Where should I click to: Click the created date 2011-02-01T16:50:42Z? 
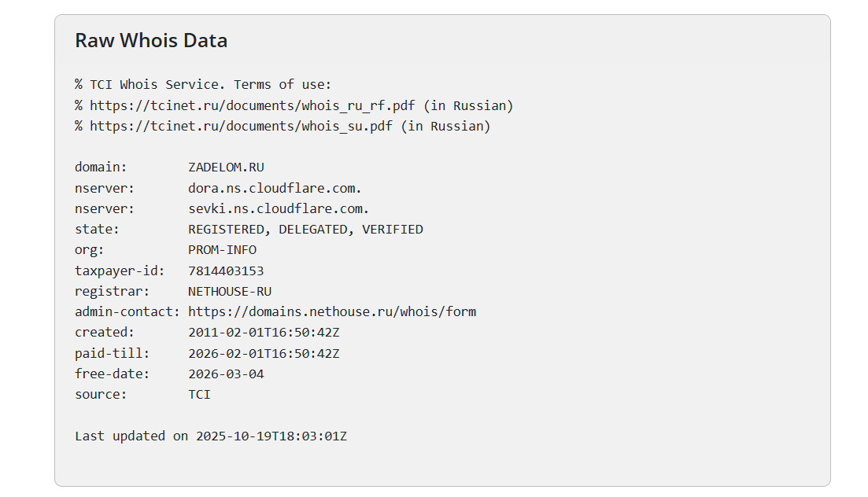click(x=264, y=333)
